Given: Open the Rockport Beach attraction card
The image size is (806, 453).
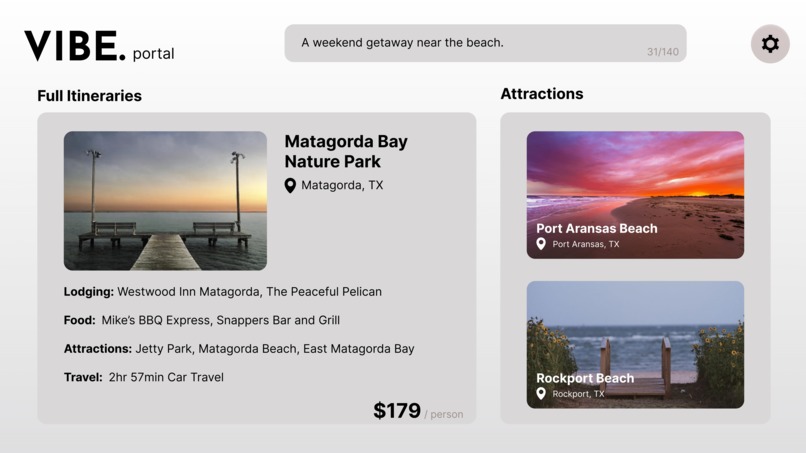Looking at the screenshot, I should (635, 345).
